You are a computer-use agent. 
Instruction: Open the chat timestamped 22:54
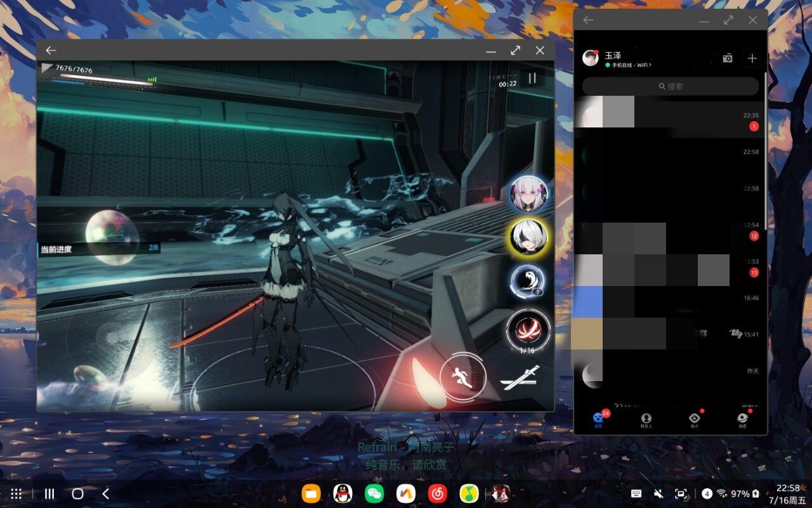tap(670, 230)
